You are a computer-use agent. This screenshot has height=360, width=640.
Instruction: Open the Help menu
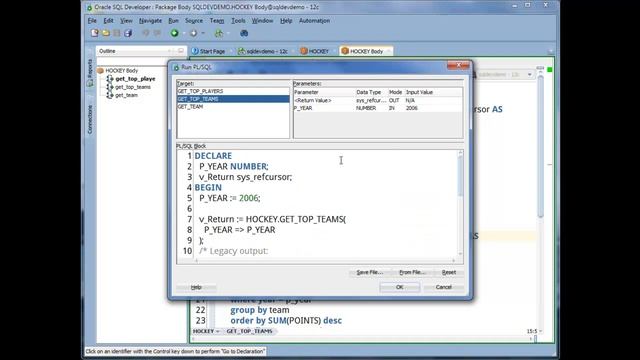pyautogui.click(x=286, y=20)
